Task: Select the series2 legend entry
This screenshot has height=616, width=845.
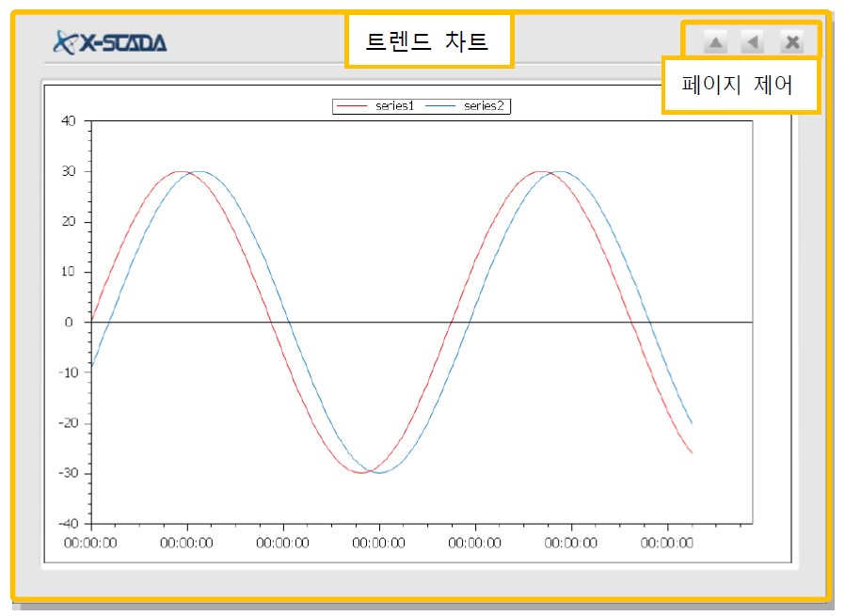Action: pyautogui.click(x=465, y=106)
